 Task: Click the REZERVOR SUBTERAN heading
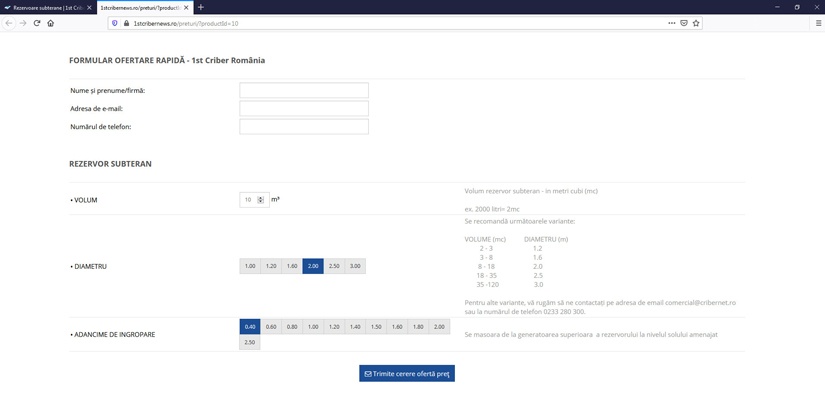pos(110,164)
